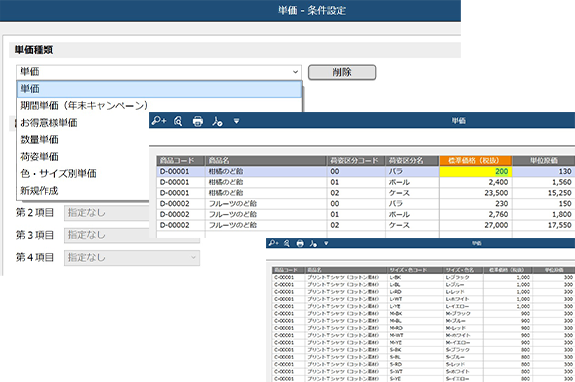Click the 17,550 unit cost cell

point(543,225)
